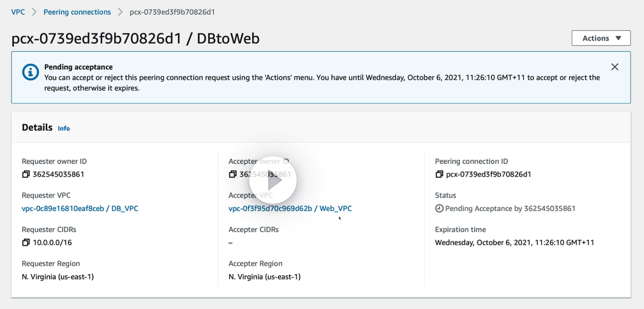Copy the Requester CIDRs value
This screenshot has height=309, width=644.
pyautogui.click(x=26, y=242)
